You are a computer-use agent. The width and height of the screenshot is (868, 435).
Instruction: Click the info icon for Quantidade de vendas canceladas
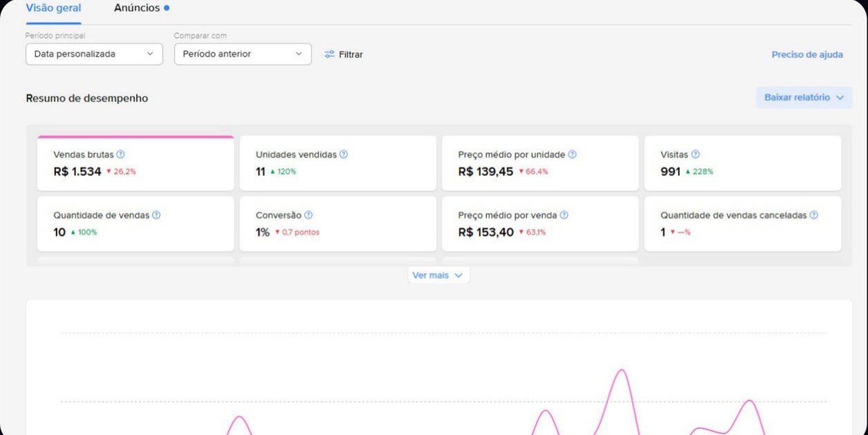point(813,215)
